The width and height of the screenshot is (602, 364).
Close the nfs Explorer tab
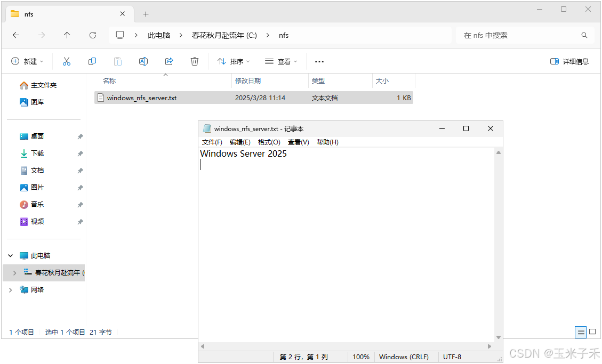[x=123, y=14]
